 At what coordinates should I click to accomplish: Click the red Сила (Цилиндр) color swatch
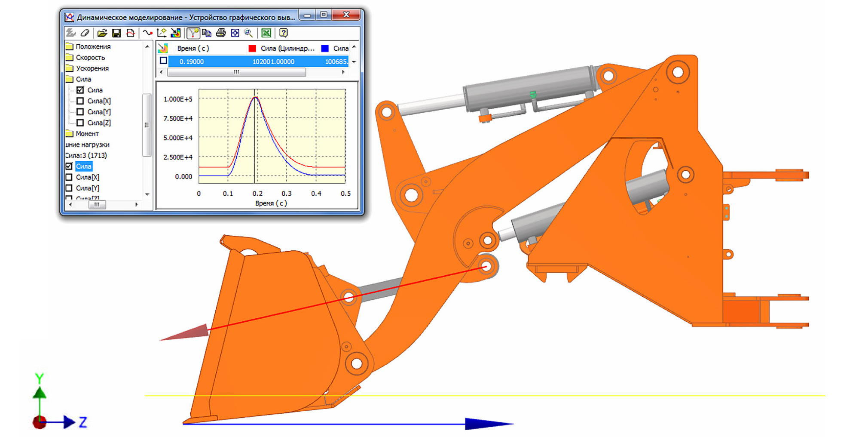click(252, 49)
